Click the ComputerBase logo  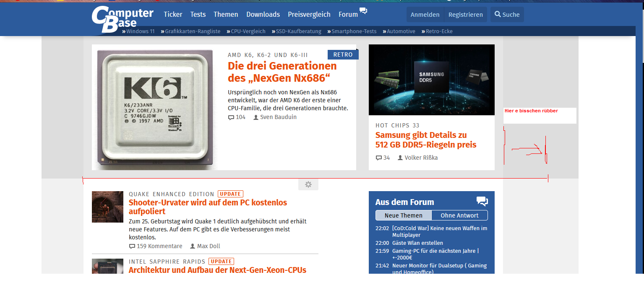[x=123, y=19]
